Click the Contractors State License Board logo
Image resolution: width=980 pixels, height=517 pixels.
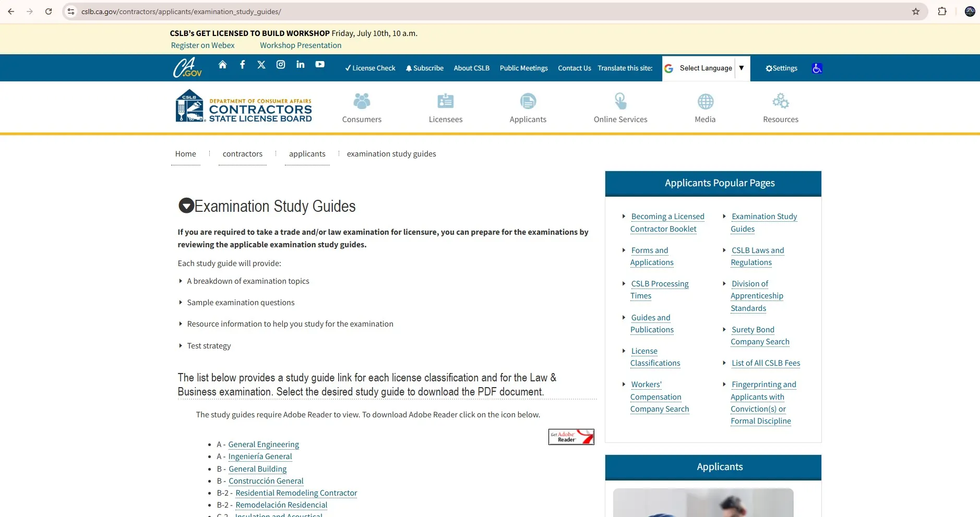pos(244,106)
